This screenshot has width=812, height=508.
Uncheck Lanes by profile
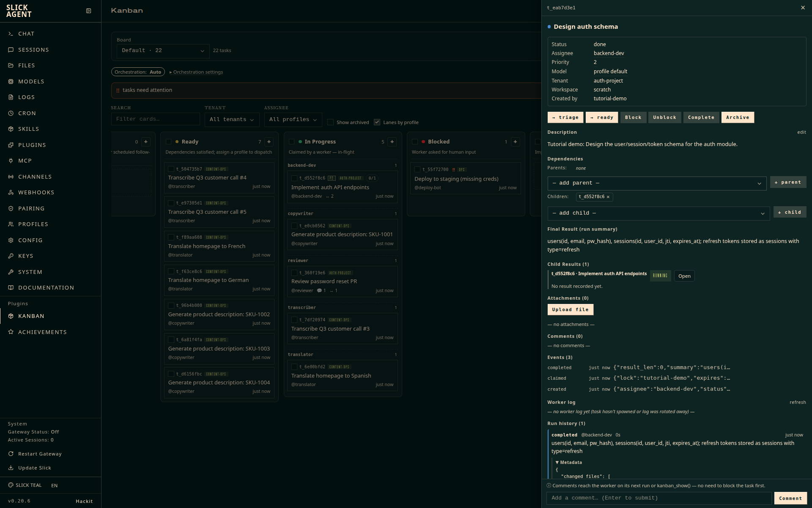377,122
